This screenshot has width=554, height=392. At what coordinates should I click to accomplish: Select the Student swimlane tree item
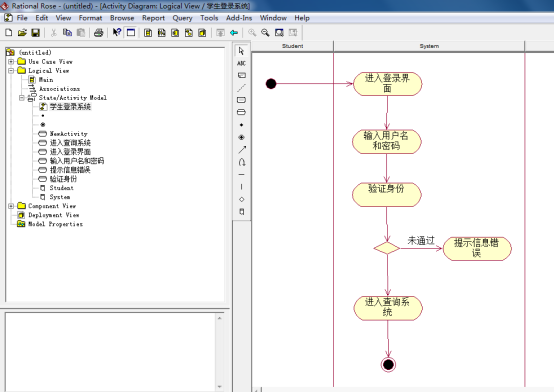click(x=61, y=188)
